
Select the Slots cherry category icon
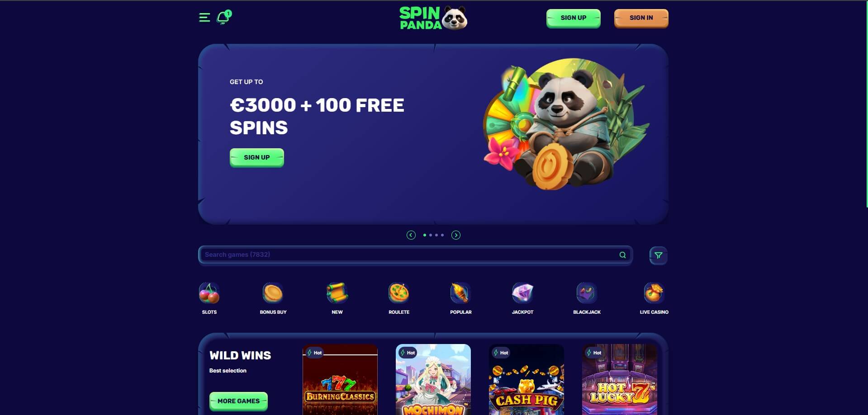pyautogui.click(x=209, y=293)
